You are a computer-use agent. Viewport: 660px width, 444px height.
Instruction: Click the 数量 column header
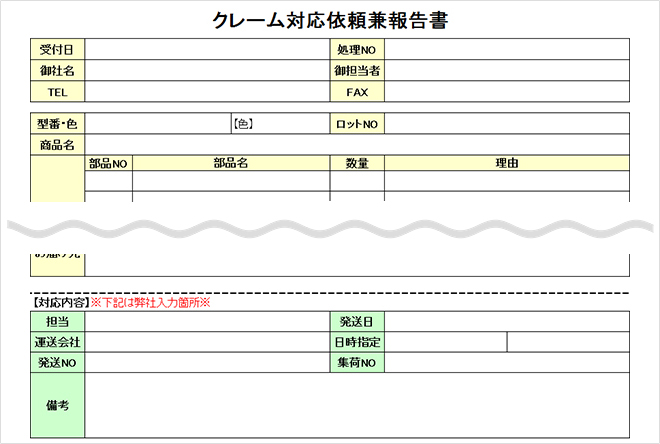[357, 163]
